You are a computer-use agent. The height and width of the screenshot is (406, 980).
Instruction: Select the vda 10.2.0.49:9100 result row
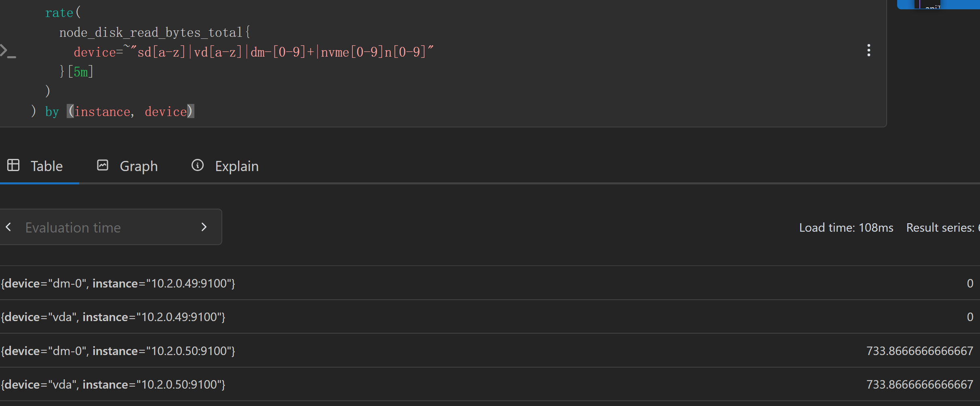click(x=490, y=317)
